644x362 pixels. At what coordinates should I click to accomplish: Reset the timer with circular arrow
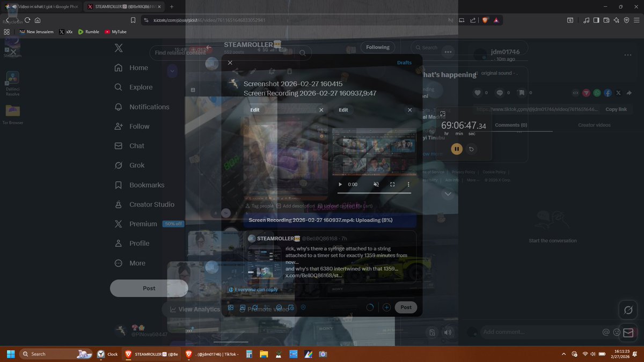tap(471, 149)
